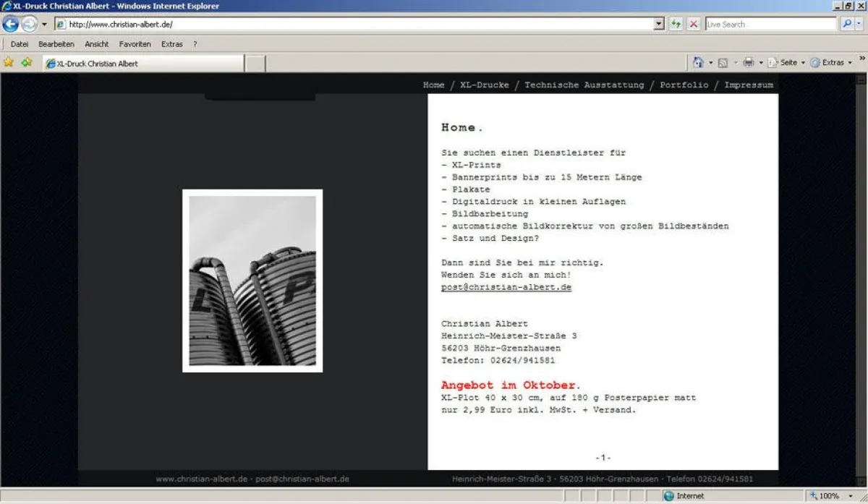Add current page to Favorites with star-plus icon

[26, 62]
